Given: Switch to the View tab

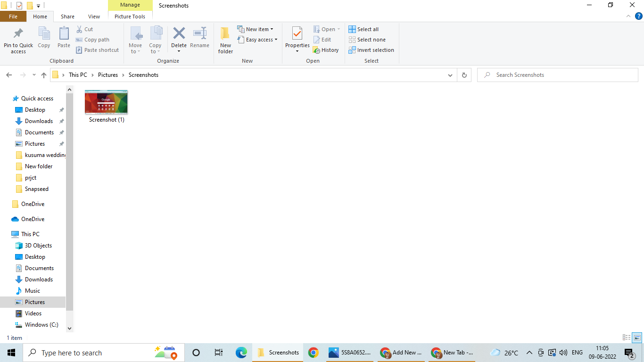Looking at the screenshot, I should [94, 16].
